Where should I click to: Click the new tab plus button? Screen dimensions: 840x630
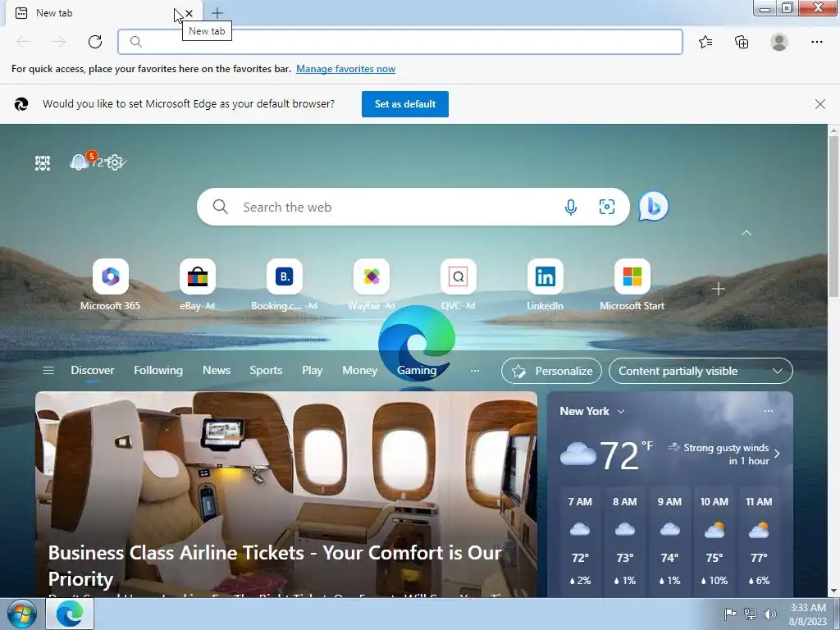[x=217, y=13]
